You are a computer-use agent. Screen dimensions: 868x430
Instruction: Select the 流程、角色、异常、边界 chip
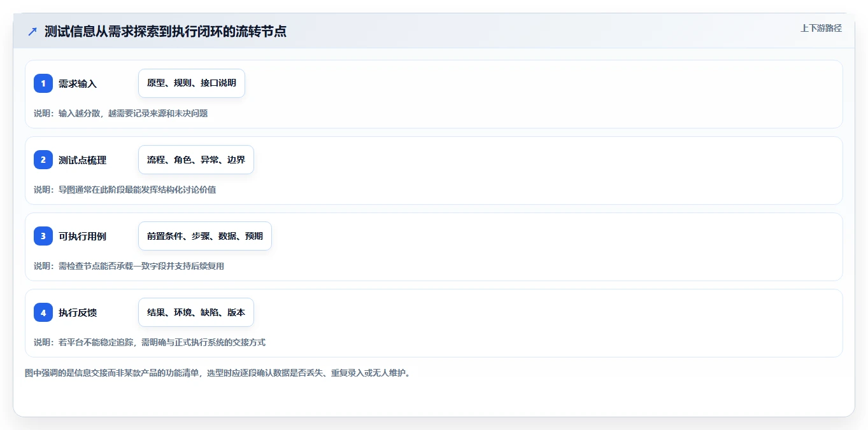tap(196, 160)
